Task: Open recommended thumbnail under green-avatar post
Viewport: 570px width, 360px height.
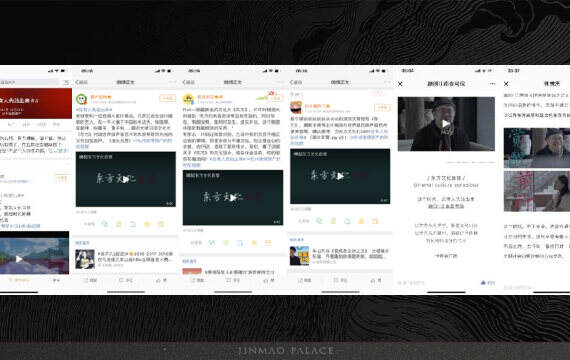Action: coord(85,259)
